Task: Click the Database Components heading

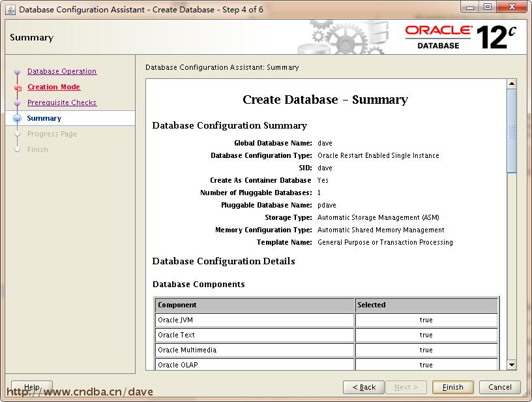Action: [198, 284]
